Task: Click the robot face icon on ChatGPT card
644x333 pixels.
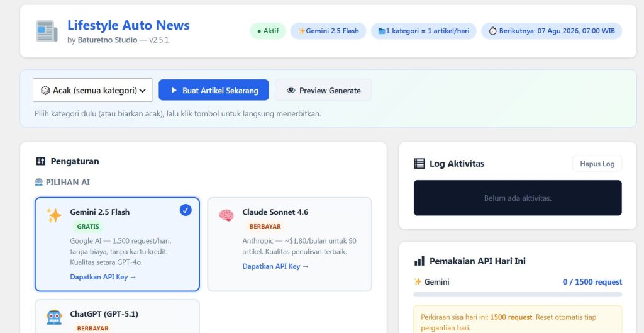Action: point(54,317)
